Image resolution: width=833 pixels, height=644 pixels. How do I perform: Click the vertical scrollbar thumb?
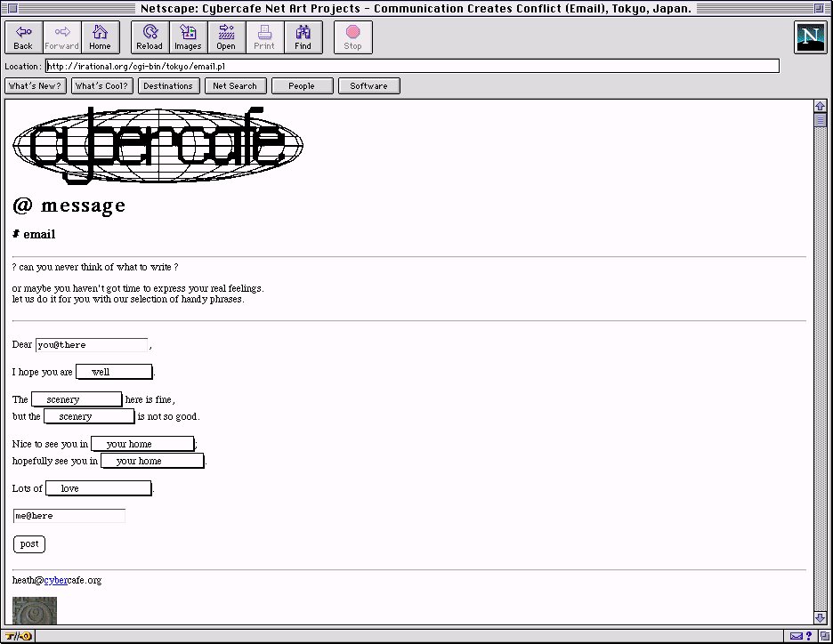pyautogui.click(x=821, y=120)
